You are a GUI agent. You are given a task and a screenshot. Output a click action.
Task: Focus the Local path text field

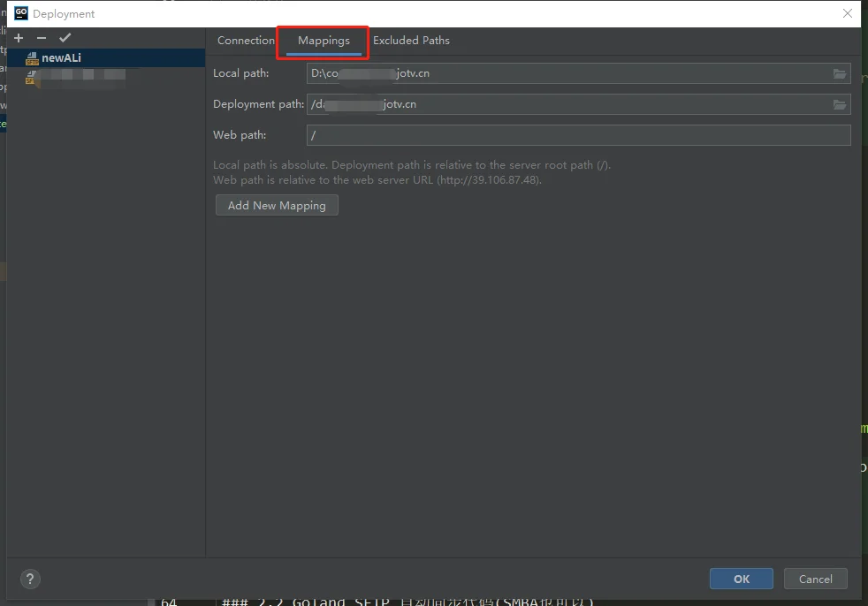coord(566,73)
